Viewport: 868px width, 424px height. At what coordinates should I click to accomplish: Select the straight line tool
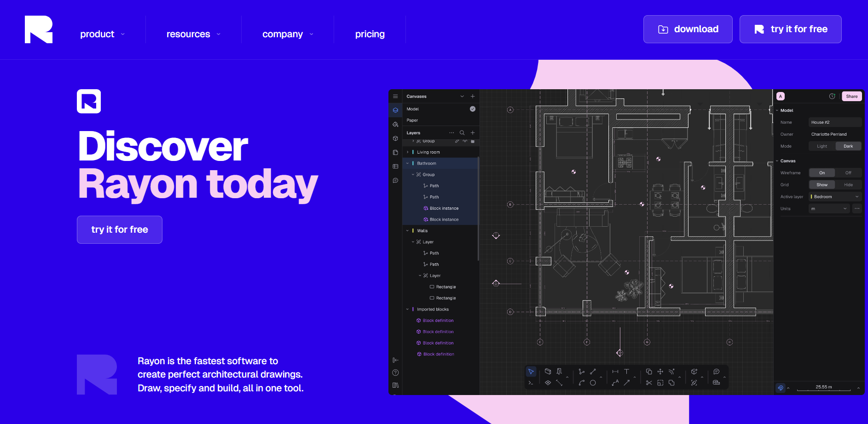tap(593, 372)
